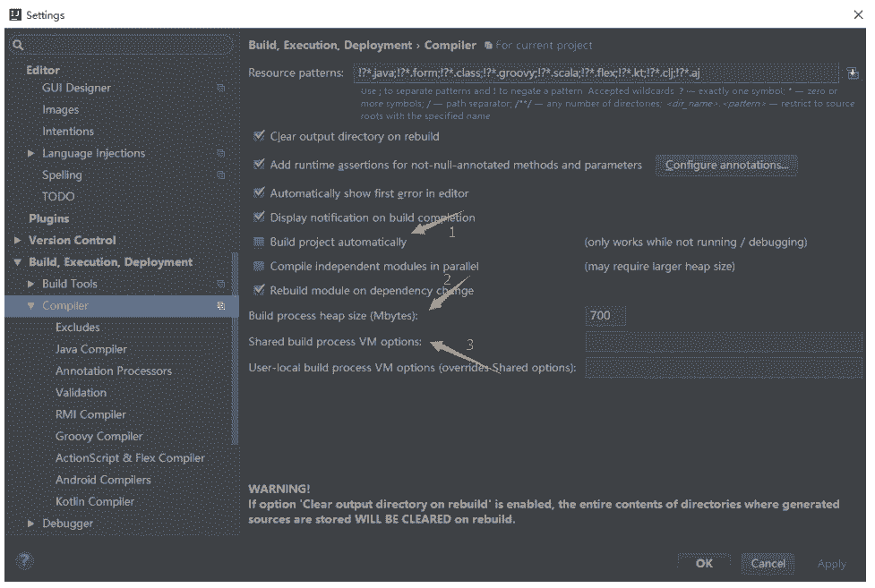Click project-level icon next to Compiler
Screen dimensions: 875x588
click(x=221, y=306)
